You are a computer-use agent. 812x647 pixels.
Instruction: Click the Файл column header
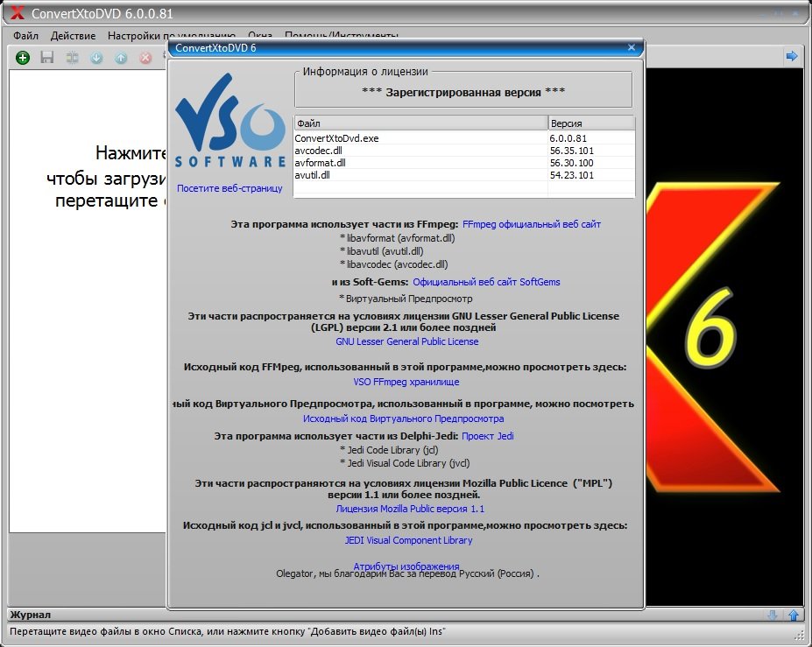pos(421,123)
